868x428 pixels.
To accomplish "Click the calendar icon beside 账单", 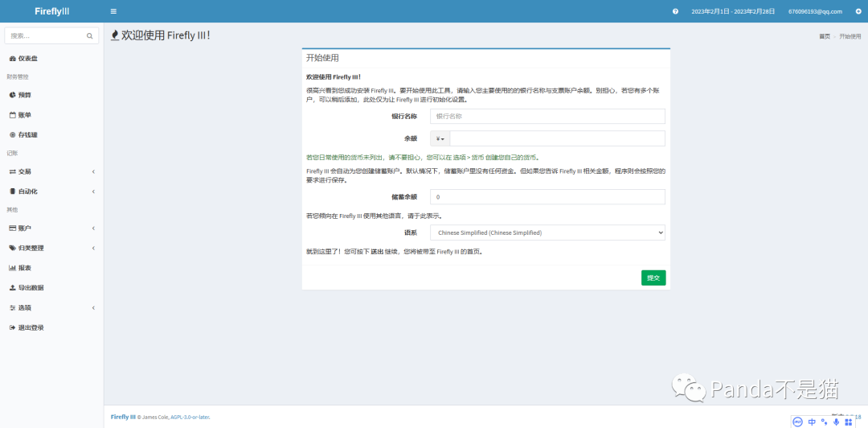I will [13, 115].
